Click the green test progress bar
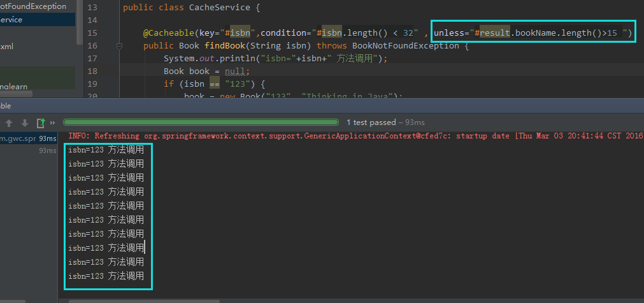 coord(201,122)
